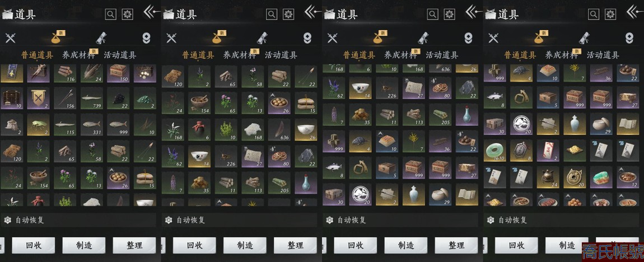The image size is (644, 262).
Task: Click the 整理 button in third panel
Action: click(456, 246)
